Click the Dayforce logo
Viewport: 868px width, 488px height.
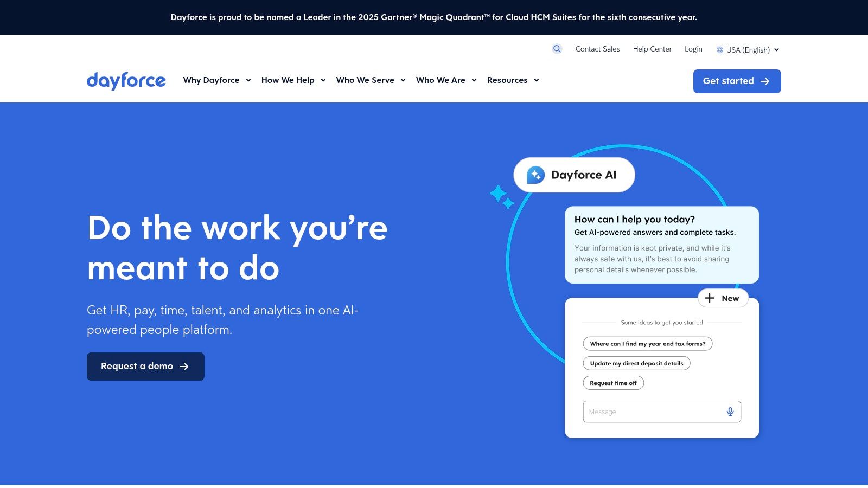[x=126, y=81]
